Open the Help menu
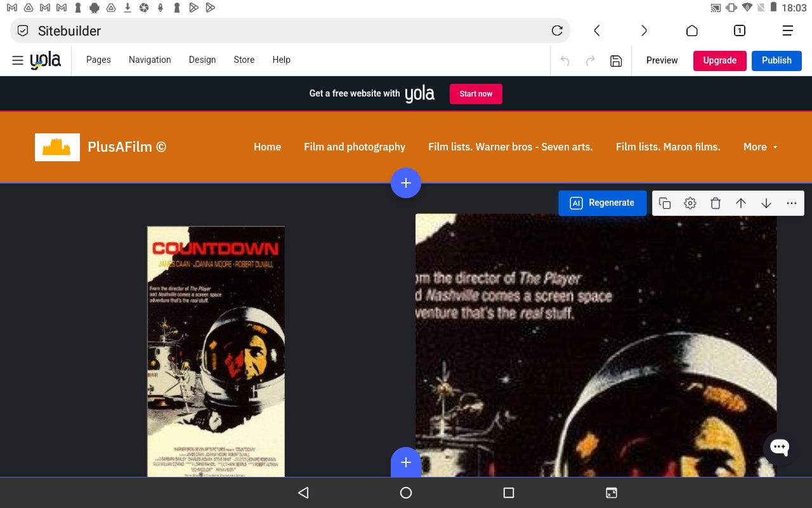Image resolution: width=812 pixels, height=508 pixels. [x=282, y=60]
